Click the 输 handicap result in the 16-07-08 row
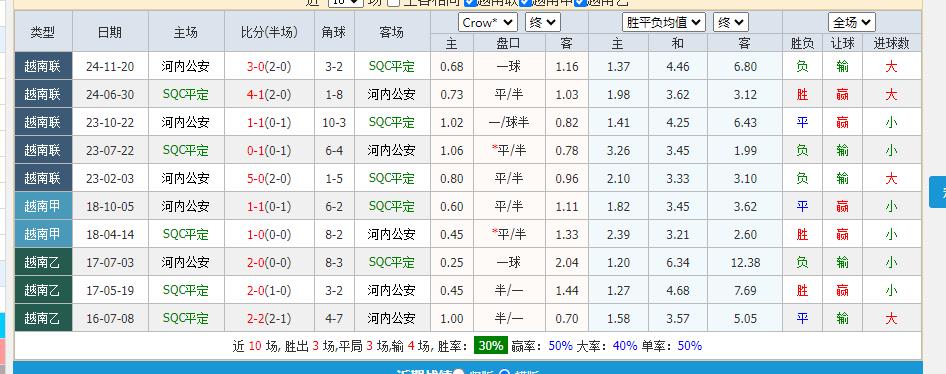The image size is (946, 374). (842, 318)
